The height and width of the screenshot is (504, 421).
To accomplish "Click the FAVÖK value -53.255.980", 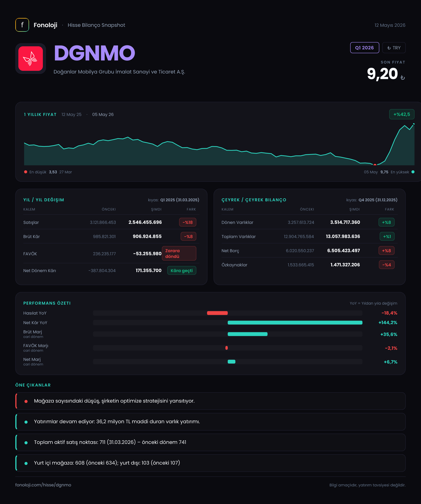I will 147,254.
